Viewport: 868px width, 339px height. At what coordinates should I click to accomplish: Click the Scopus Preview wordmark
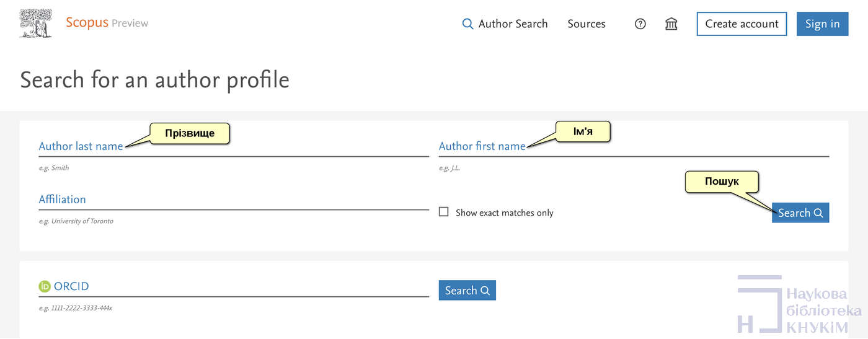(107, 23)
